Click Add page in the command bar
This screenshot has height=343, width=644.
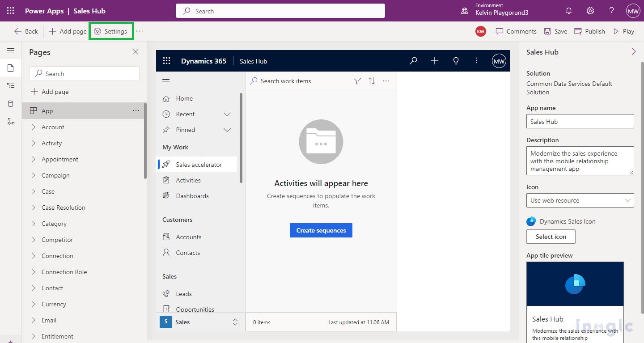(68, 31)
